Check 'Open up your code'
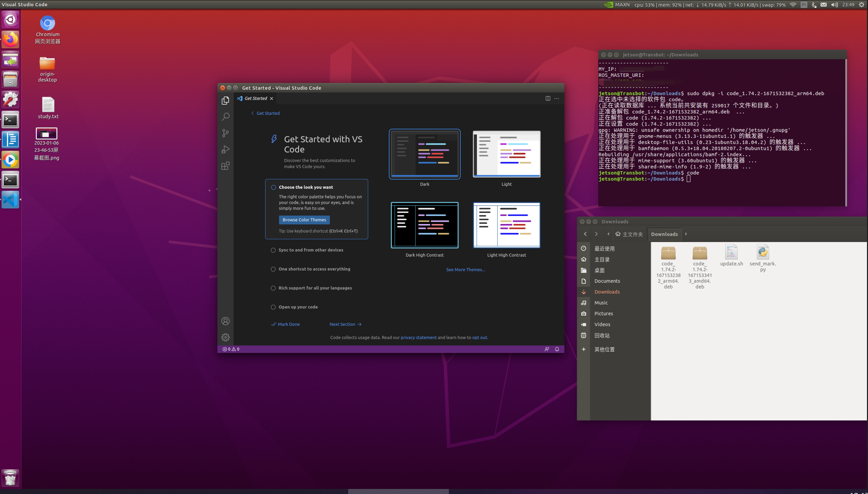 [273, 307]
